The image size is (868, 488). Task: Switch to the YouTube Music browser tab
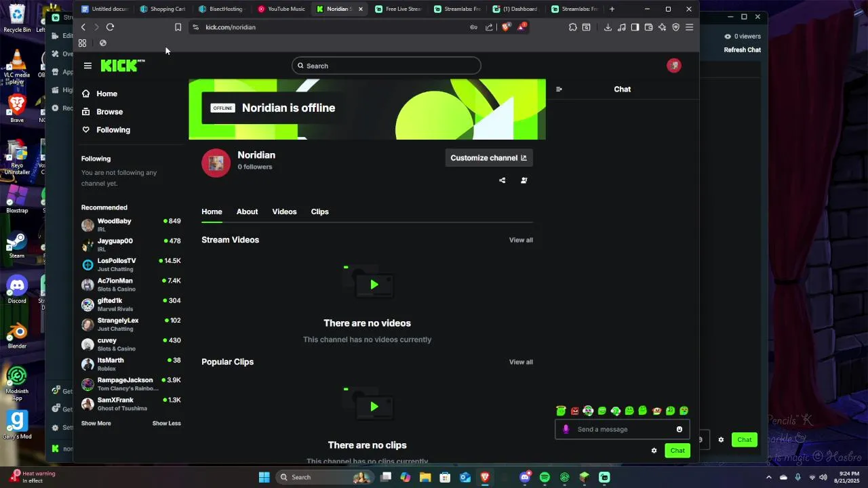click(x=281, y=9)
